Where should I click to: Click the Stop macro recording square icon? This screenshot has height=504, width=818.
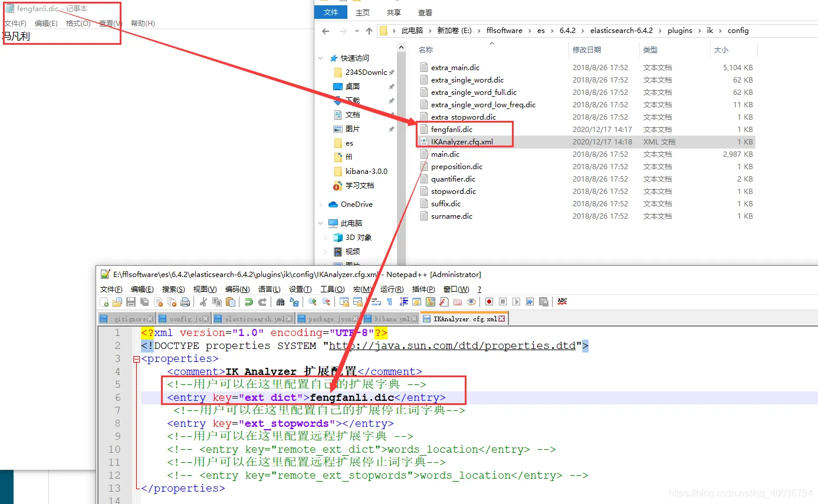pyautogui.click(x=502, y=302)
